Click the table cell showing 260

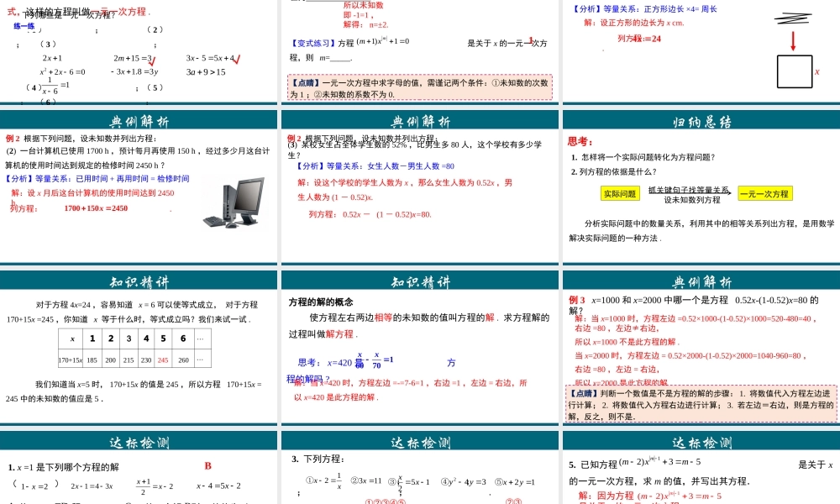point(183,360)
